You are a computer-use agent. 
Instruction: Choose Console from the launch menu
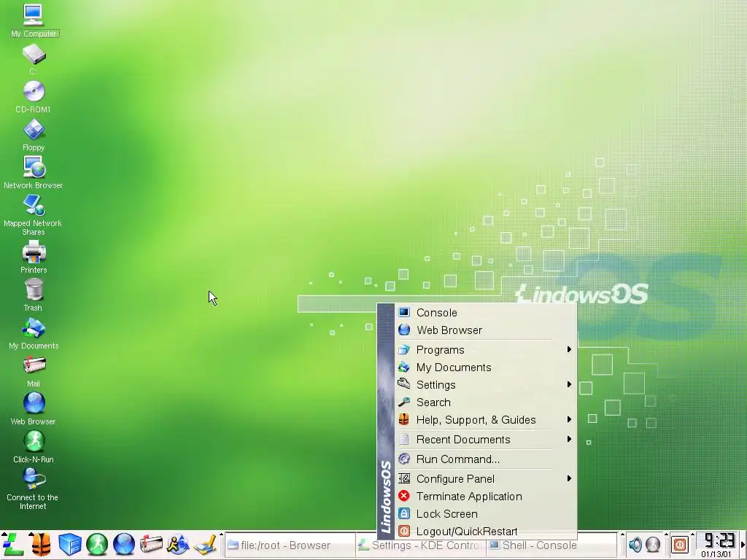[486, 312]
